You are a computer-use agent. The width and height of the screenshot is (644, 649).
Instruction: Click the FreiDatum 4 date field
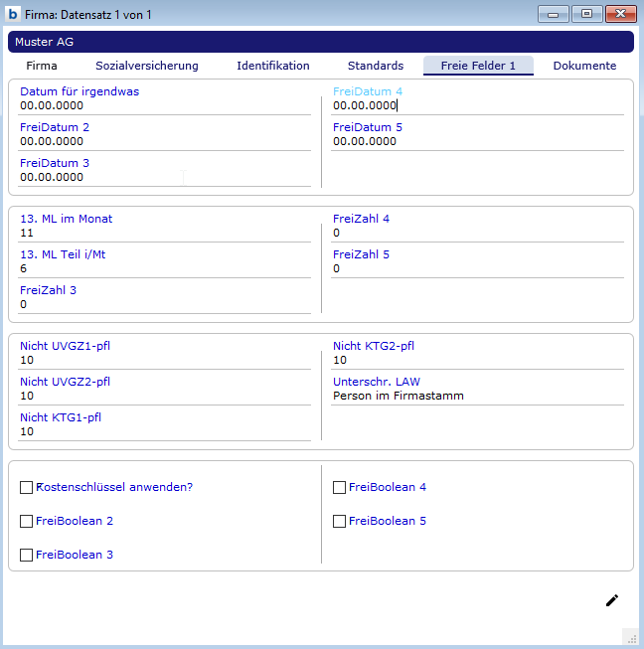pyautogui.click(x=477, y=105)
